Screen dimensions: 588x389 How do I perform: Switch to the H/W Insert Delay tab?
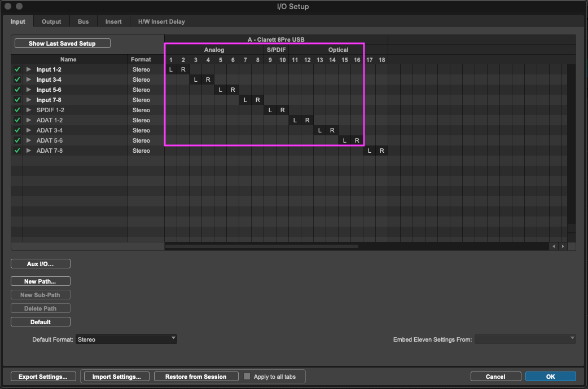(161, 21)
